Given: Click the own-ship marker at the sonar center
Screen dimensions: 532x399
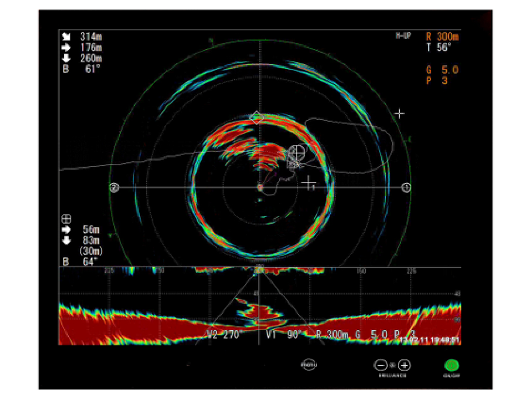Looking at the screenshot, I should point(260,187).
